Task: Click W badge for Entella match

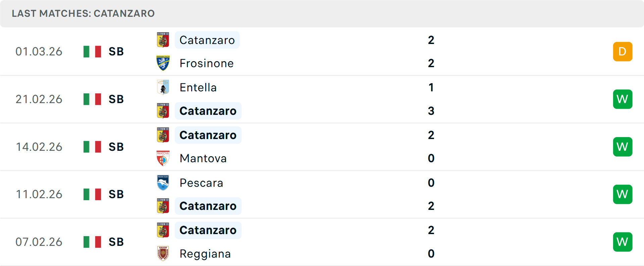Action: pyautogui.click(x=622, y=99)
